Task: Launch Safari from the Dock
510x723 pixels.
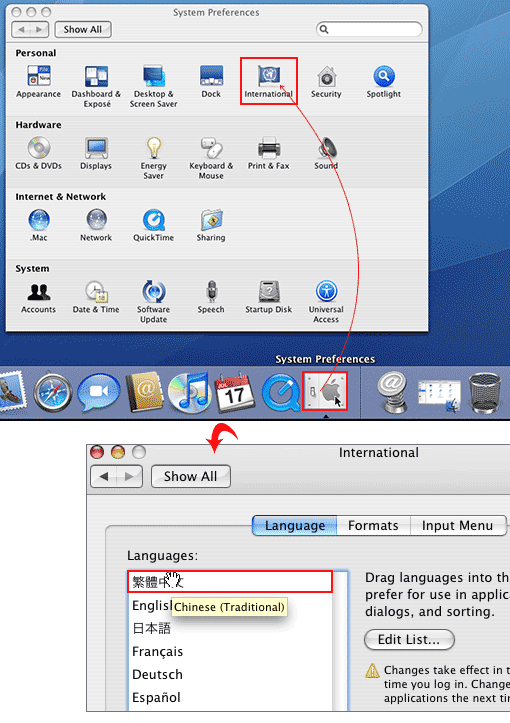Action: point(53,392)
